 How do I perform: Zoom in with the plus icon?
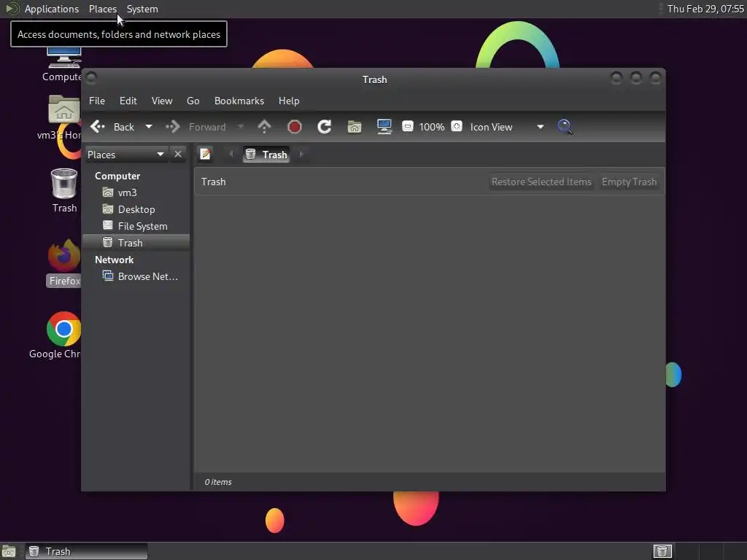[x=457, y=126]
